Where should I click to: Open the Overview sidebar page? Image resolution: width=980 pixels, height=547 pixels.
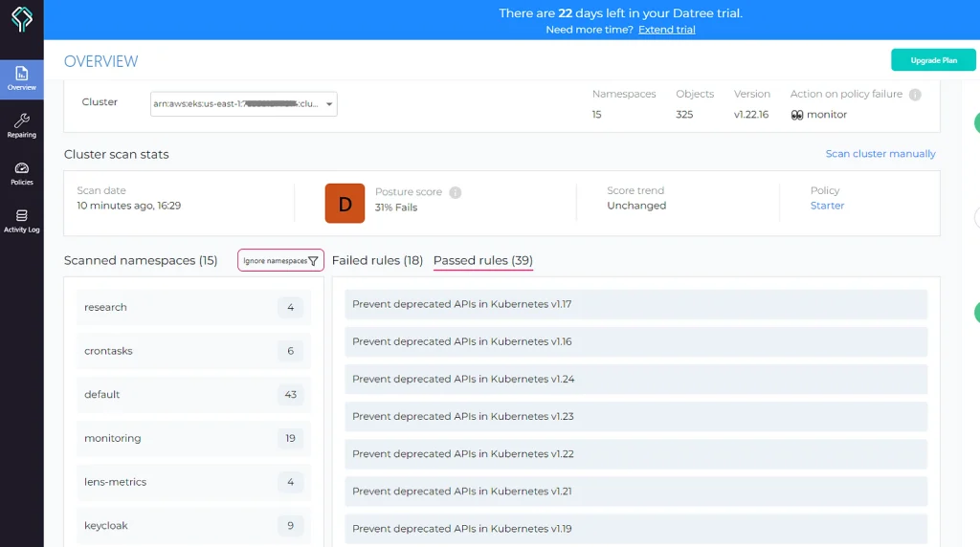pyautogui.click(x=22, y=79)
